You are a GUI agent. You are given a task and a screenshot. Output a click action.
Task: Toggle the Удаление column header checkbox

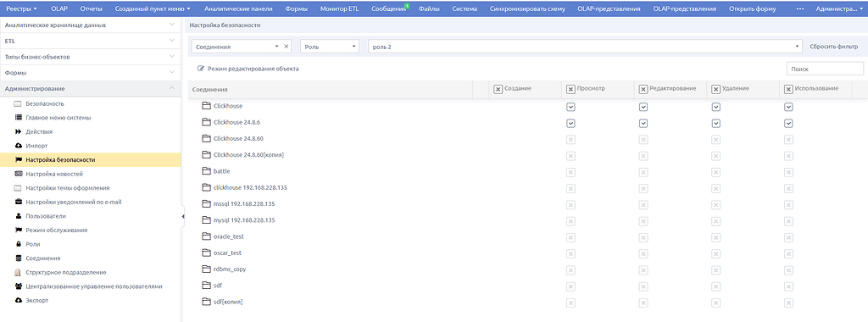(x=715, y=89)
